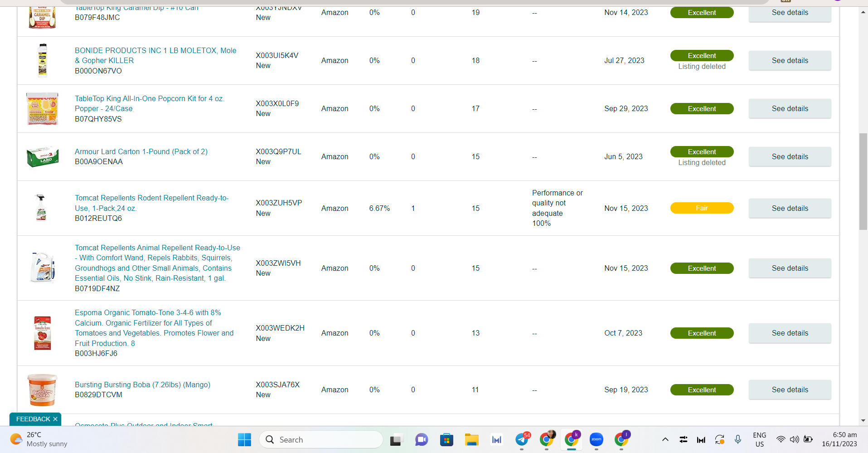The height and width of the screenshot is (453, 868).
Task: Click the ASIN text B012REUTQ6
Action: tap(98, 218)
